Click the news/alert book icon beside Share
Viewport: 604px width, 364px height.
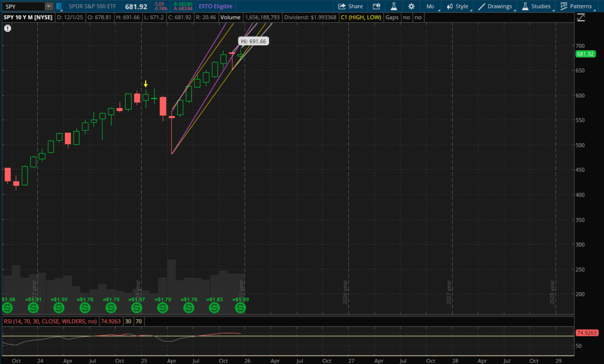[376, 6]
